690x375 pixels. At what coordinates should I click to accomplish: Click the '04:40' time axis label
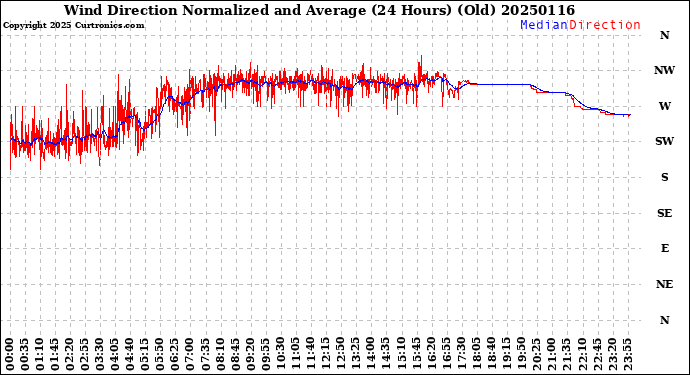tap(129, 354)
